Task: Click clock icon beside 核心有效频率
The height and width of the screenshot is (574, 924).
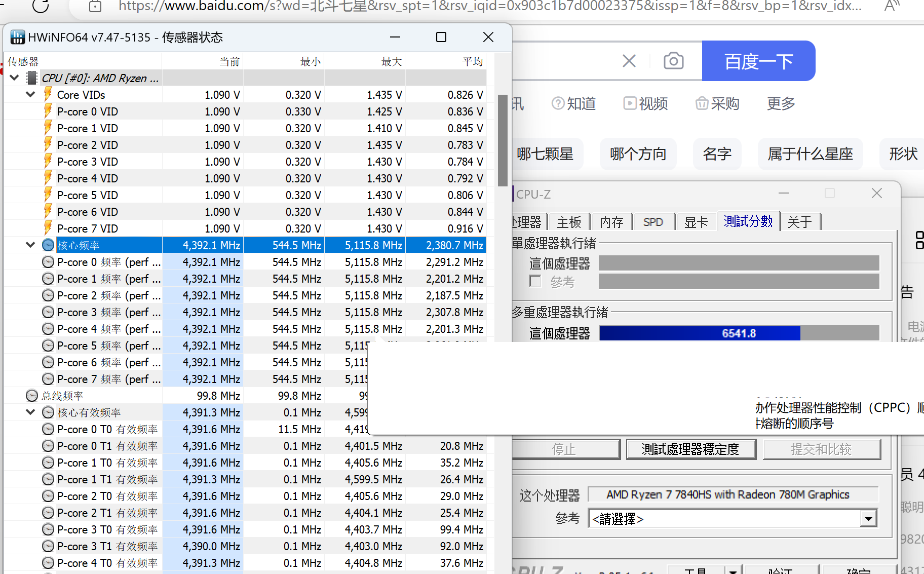Action: (x=48, y=412)
